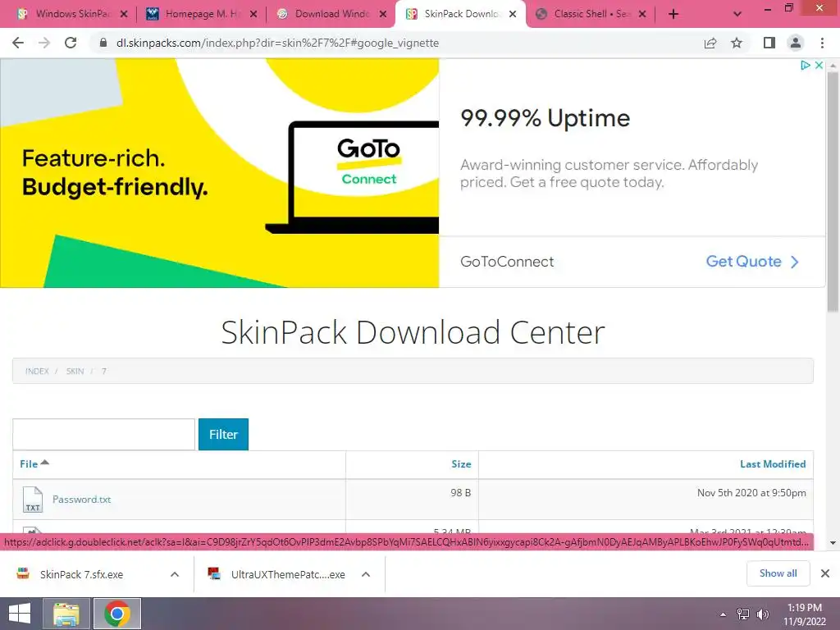Click the Filter button
This screenshot has width=840, height=630.
pos(223,434)
